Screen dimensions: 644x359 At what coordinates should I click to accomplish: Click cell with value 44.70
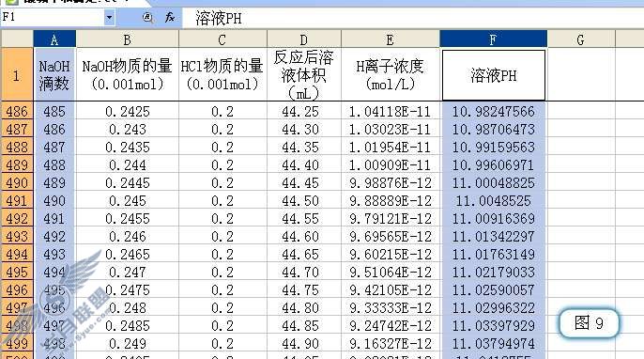point(304,272)
